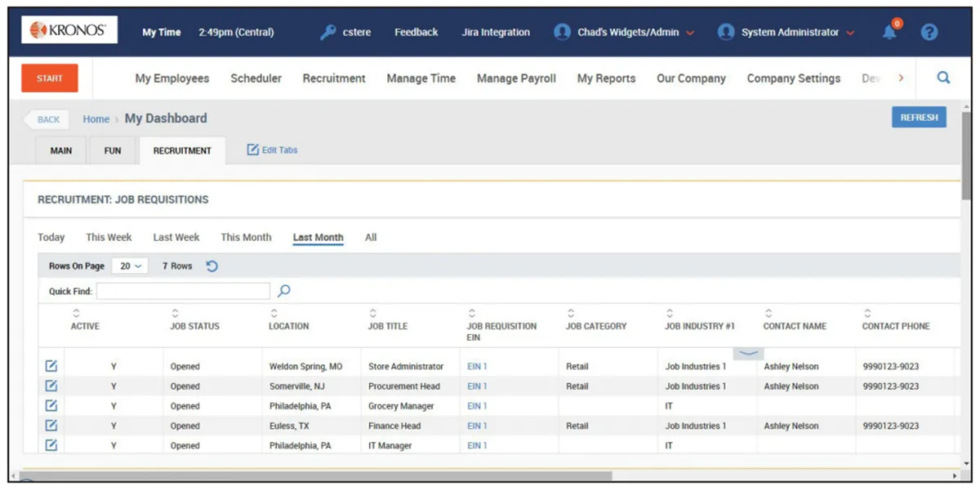Filter requisitions by Today
The height and width of the screenshot is (491, 980).
pos(51,238)
